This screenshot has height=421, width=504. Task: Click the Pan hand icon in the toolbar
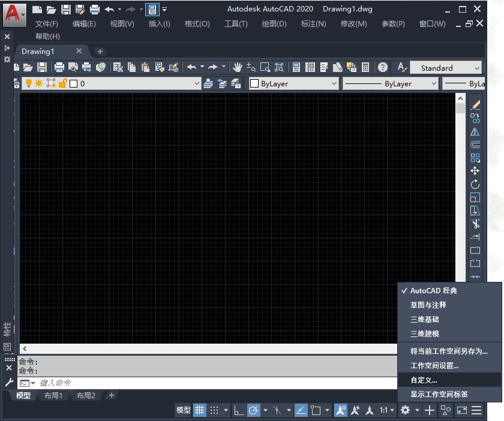(238, 67)
